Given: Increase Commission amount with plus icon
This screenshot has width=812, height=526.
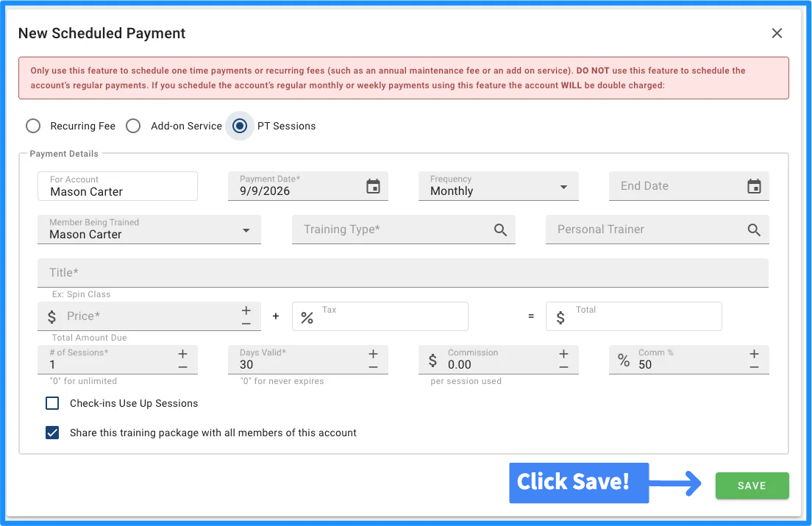Looking at the screenshot, I should tap(563, 354).
